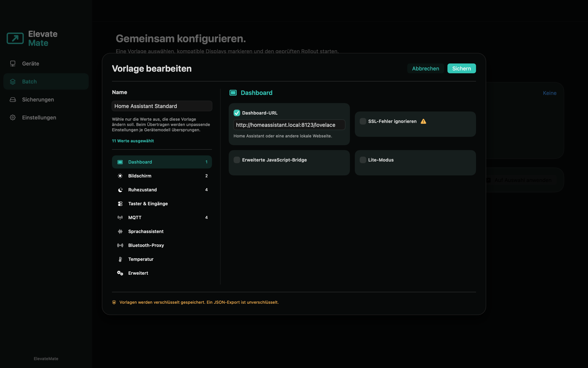
Task: Click the Dashboard heading screen icon
Action: pos(233,93)
